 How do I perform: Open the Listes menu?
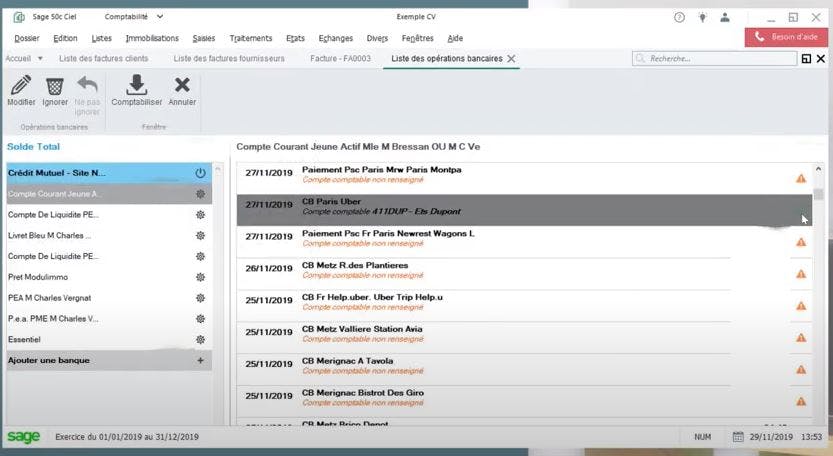(101, 38)
